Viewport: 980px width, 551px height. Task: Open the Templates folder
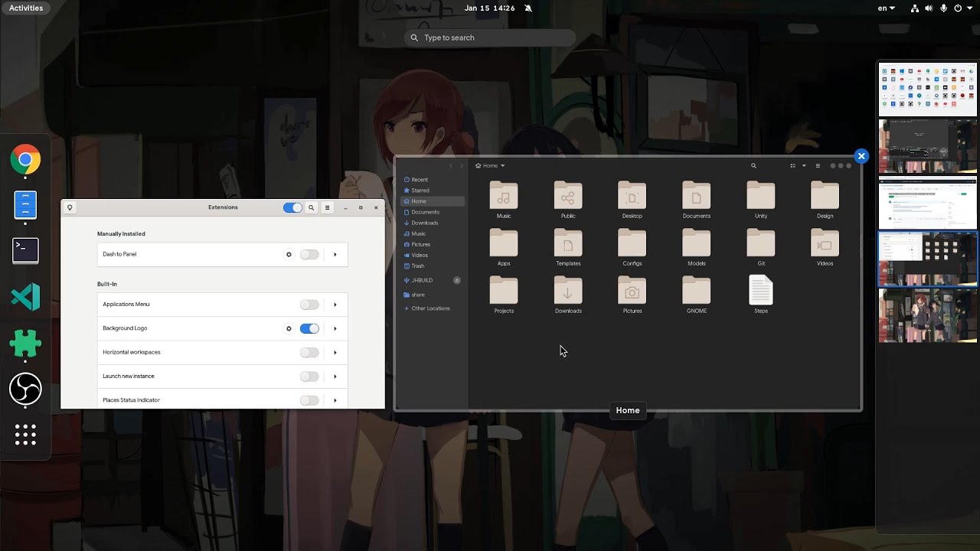(568, 247)
